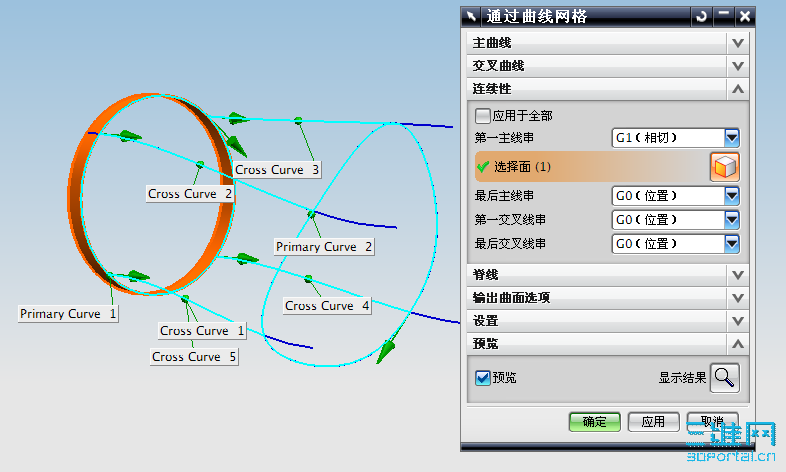Expand the 脊线 section
The width and height of the screenshot is (786, 472).
click(x=608, y=275)
